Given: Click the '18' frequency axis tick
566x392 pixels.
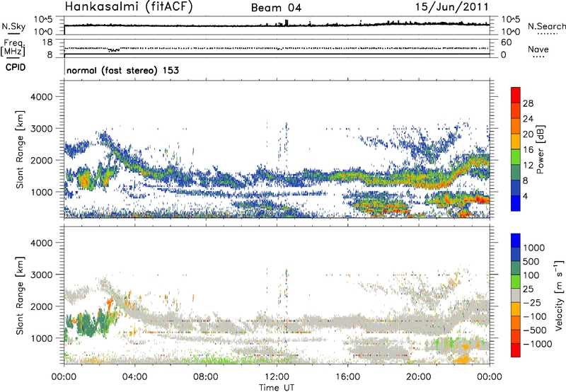Looking at the screenshot, I should [47, 42].
